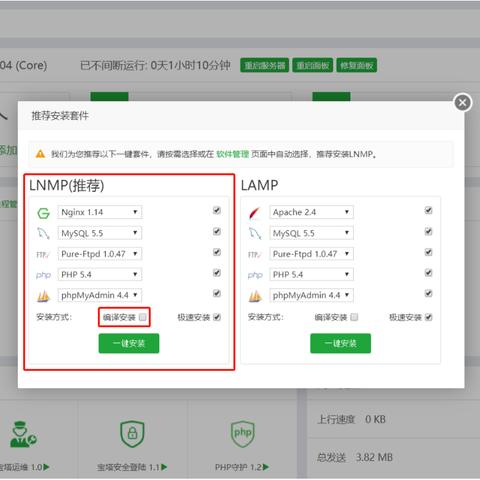Uncheck LAMP MySQL 5.5 checkbox
This screenshot has height=480, width=480.
pyautogui.click(x=428, y=231)
